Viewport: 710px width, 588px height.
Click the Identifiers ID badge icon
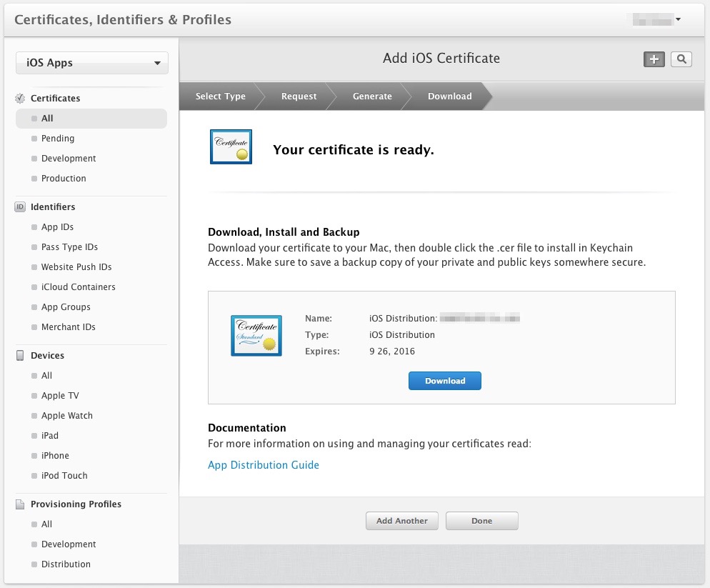coord(20,207)
